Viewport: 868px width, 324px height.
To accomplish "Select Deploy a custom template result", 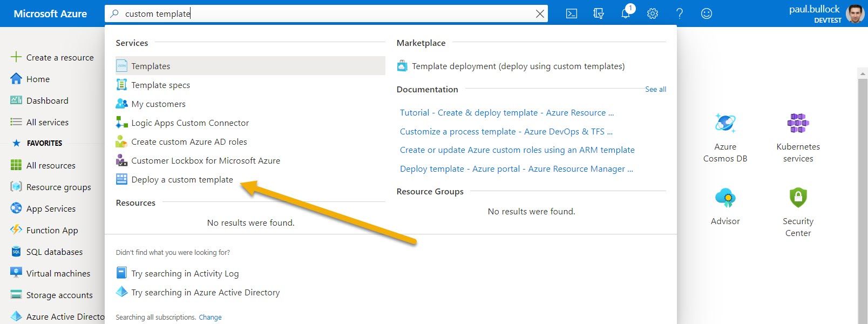I will (x=182, y=180).
